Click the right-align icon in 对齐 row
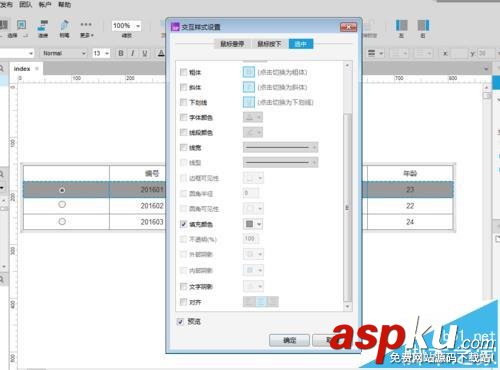This screenshot has width=500, height=370. tap(272, 302)
